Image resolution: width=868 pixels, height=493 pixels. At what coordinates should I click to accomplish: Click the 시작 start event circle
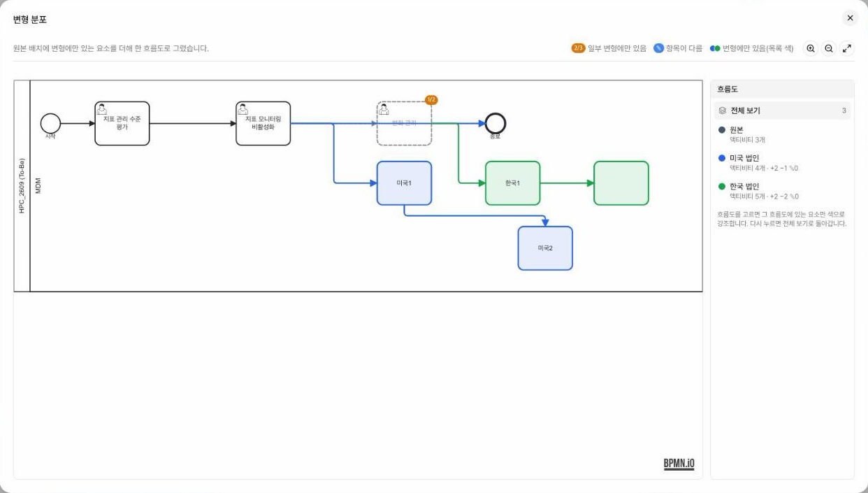pos(50,124)
